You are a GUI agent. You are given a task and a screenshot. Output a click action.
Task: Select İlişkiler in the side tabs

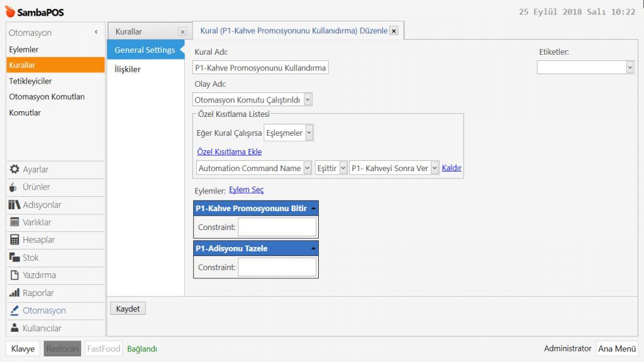[128, 69]
